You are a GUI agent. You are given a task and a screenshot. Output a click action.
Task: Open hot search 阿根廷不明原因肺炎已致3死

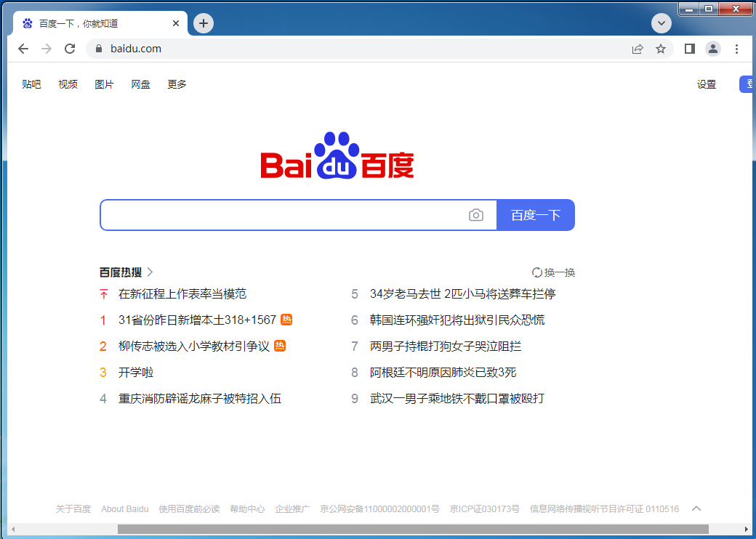443,373
